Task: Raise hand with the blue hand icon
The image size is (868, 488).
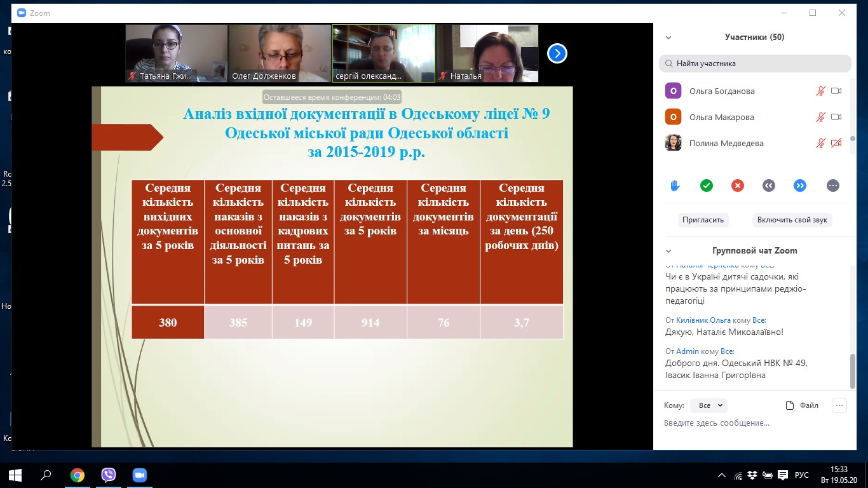Action: [675, 186]
